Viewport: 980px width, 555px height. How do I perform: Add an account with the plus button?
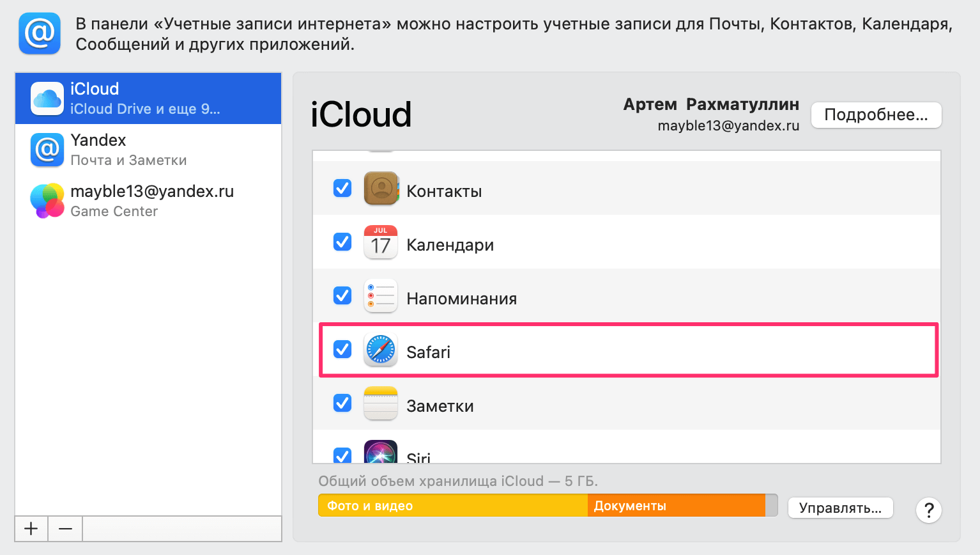[31, 529]
